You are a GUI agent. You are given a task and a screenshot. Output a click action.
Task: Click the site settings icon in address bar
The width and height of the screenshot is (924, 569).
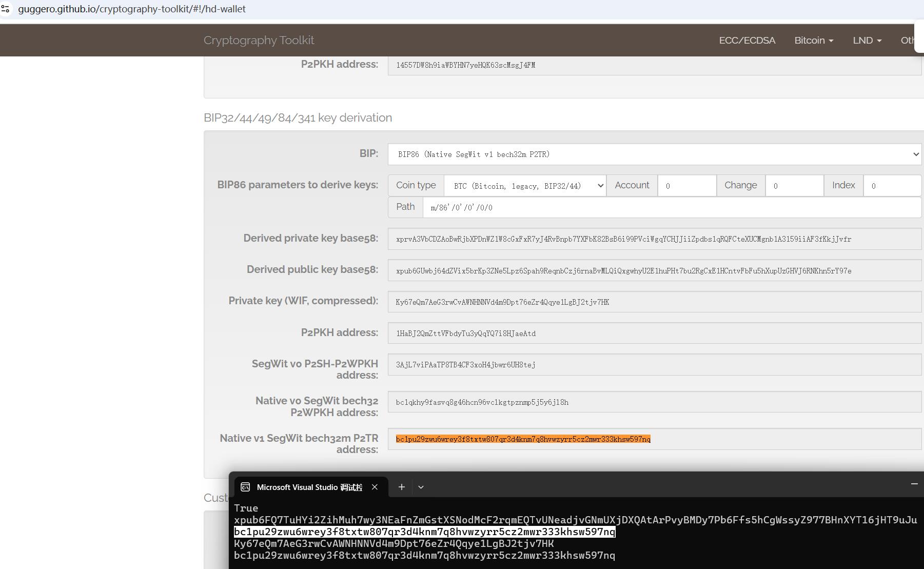pos(6,9)
